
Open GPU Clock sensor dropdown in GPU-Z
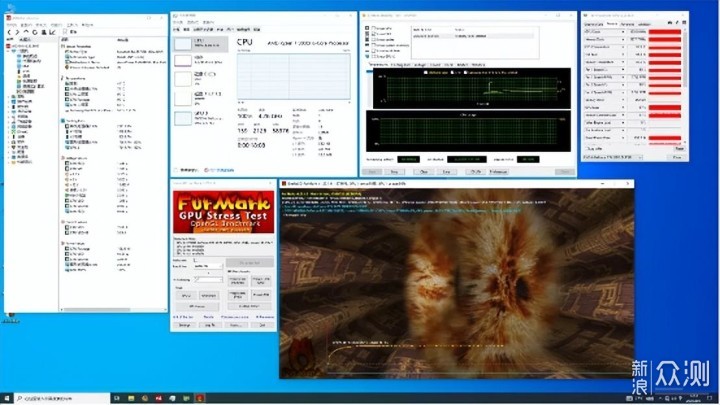tap(623, 32)
